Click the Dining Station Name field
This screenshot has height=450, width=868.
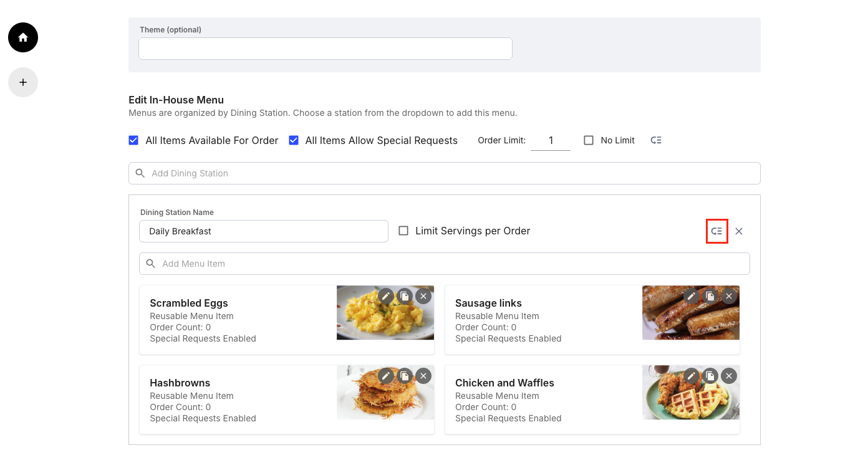click(x=264, y=231)
